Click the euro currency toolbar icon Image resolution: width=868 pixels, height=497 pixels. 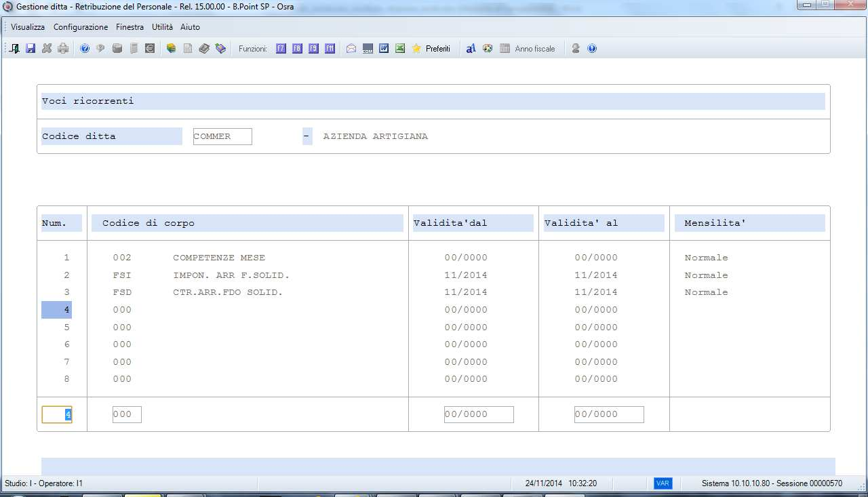click(150, 49)
